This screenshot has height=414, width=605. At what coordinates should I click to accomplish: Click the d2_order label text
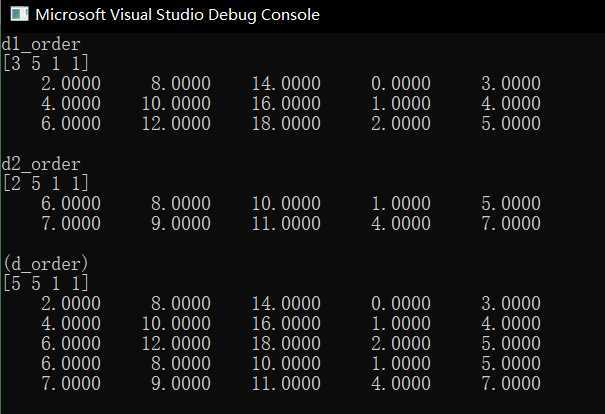pyautogui.click(x=41, y=164)
